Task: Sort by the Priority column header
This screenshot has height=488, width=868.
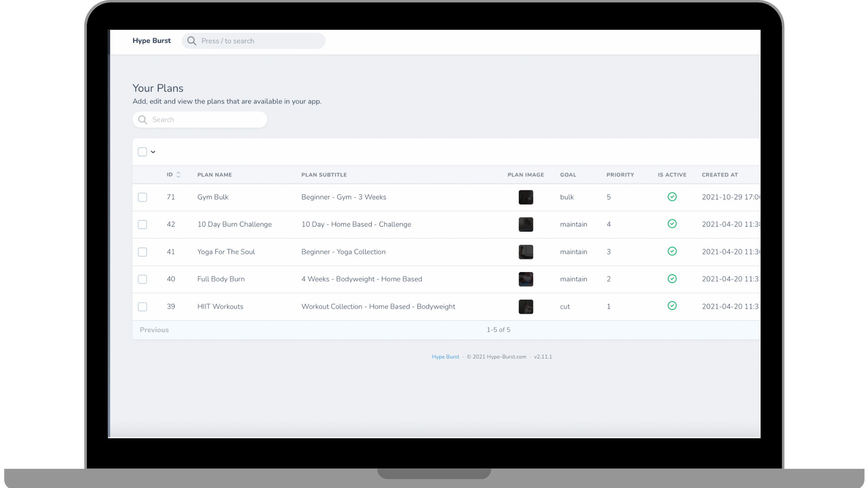Action: 620,175
